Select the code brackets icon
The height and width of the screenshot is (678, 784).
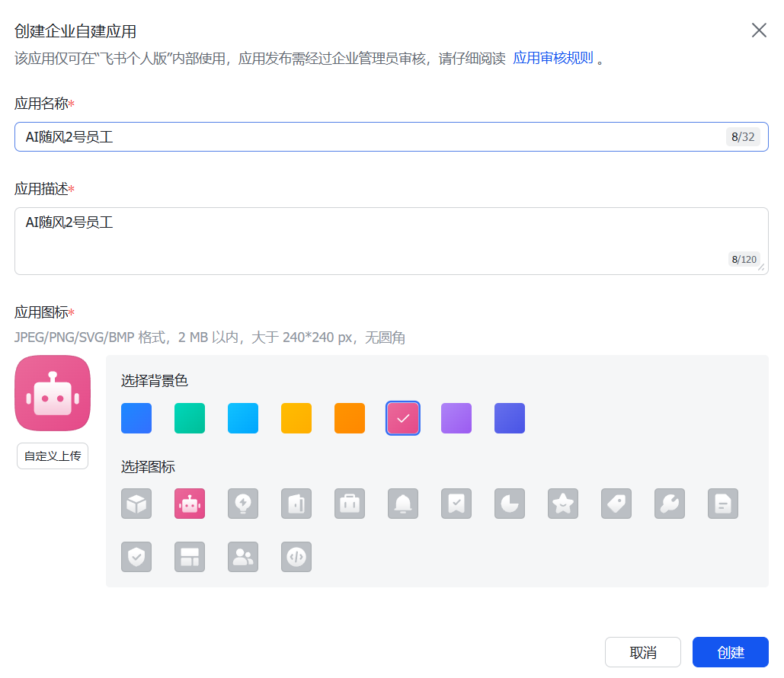click(296, 557)
